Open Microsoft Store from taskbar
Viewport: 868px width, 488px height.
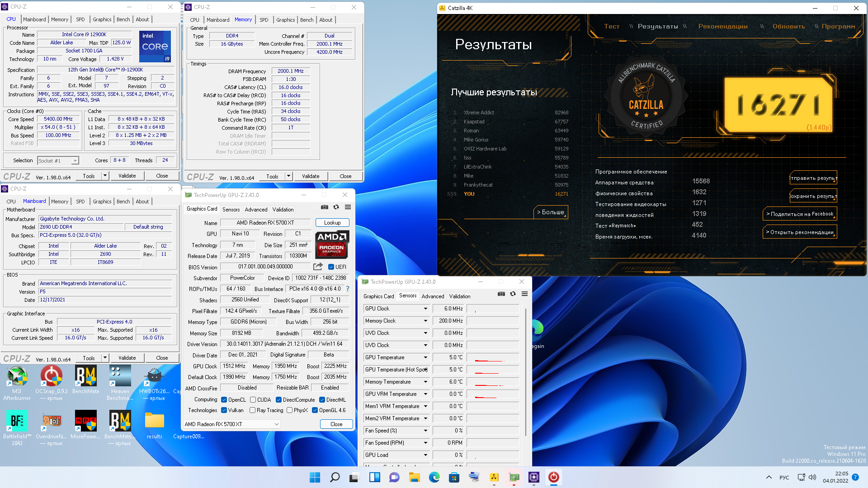click(454, 477)
